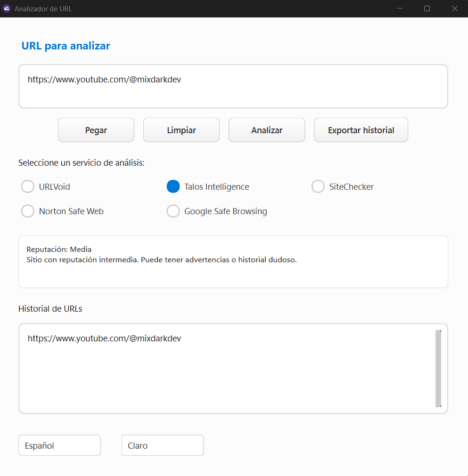Select the youtube.com entry in the history list
The image size is (468, 476).
click(x=105, y=339)
